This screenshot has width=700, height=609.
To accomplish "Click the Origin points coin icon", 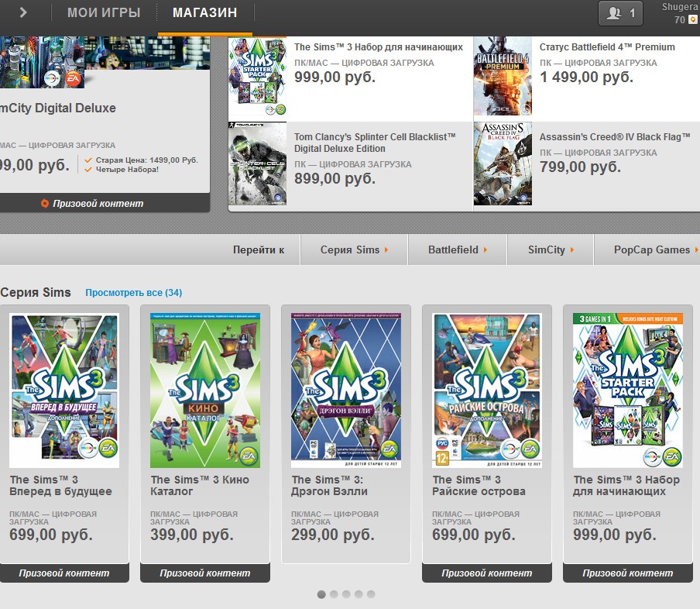I will [693, 19].
